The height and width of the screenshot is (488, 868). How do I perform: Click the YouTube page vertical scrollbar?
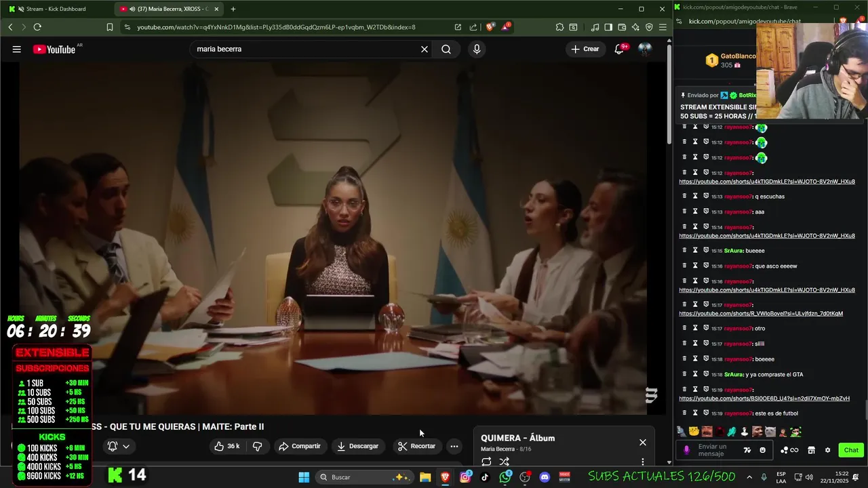[x=669, y=95]
